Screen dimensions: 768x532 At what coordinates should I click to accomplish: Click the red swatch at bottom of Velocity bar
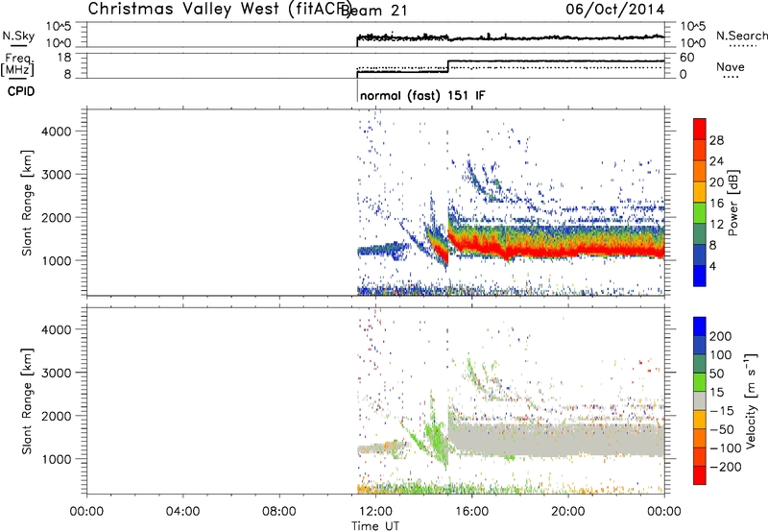point(700,475)
